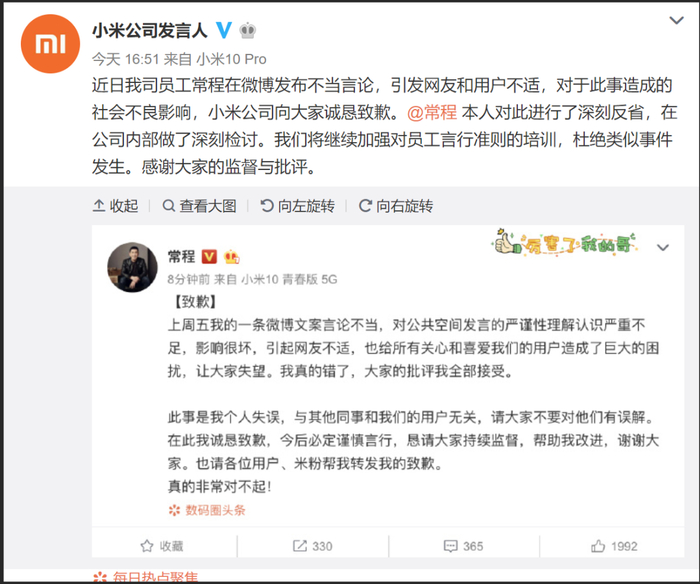The image size is (700, 584).
Task: Click the repost icon showing 330
Action: tap(312, 546)
